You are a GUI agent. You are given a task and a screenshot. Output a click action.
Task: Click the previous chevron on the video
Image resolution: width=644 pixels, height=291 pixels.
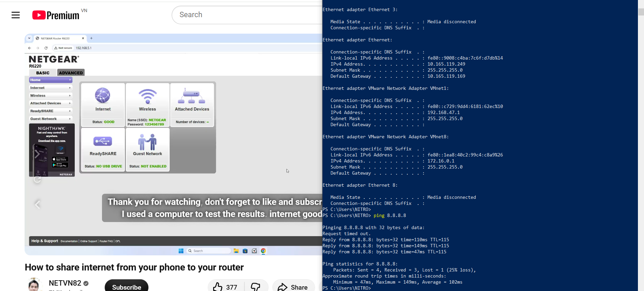(38, 204)
